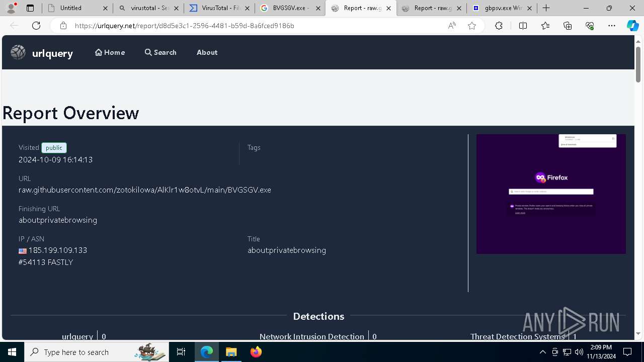Open Browser essentials heart icon
This screenshot has height=362, width=644.
coord(590,26)
